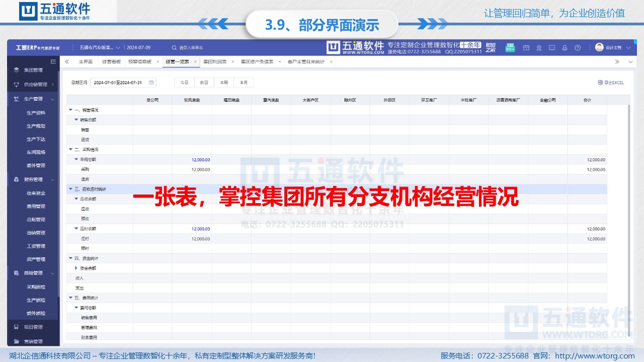The width and height of the screenshot is (644, 362).
Task: Collapse the 费用总额 row
Action: point(76,308)
